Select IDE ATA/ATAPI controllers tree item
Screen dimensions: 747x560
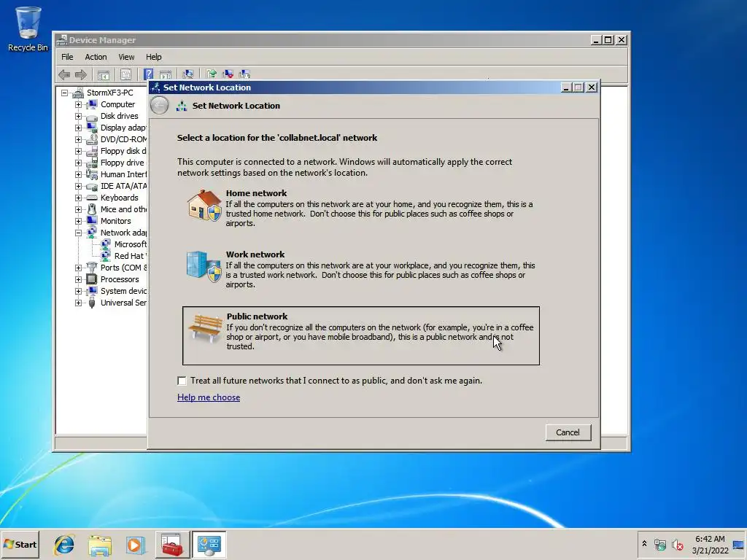(123, 186)
